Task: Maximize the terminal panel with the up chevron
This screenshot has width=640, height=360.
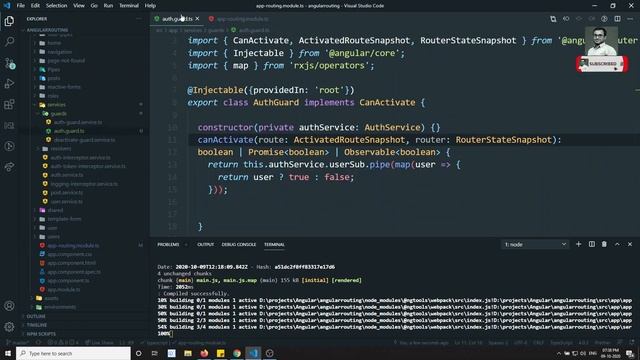Action: coord(617,244)
